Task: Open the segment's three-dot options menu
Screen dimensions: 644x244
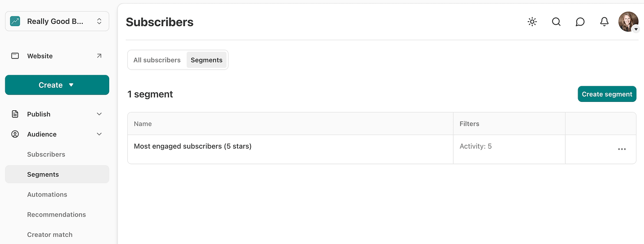Action: coord(622,149)
